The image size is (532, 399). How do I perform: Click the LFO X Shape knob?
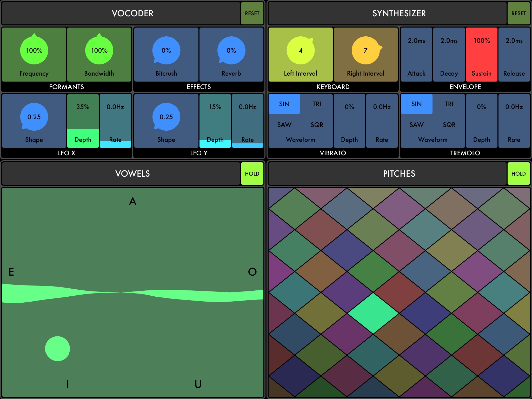click(x=34, y=117)
